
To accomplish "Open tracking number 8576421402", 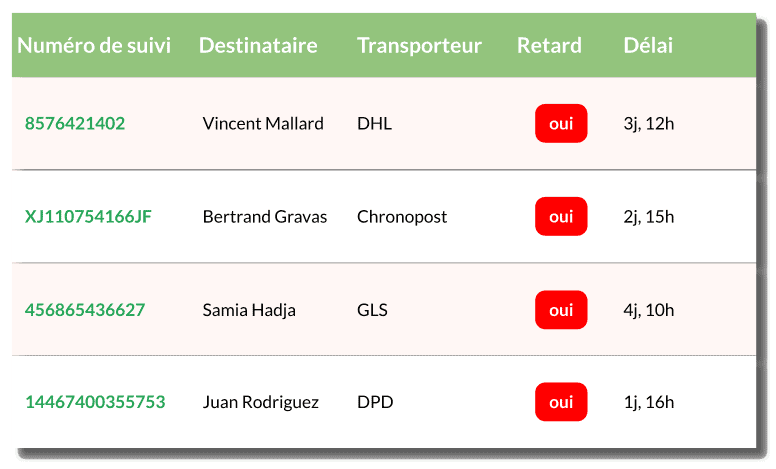I will 75,123.
